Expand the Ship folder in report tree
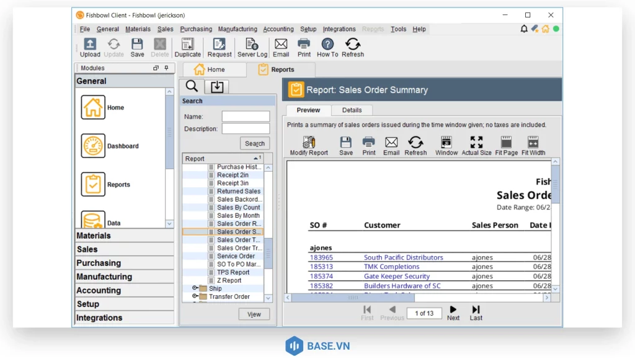The image size is (635, 364). click(195, 288)
